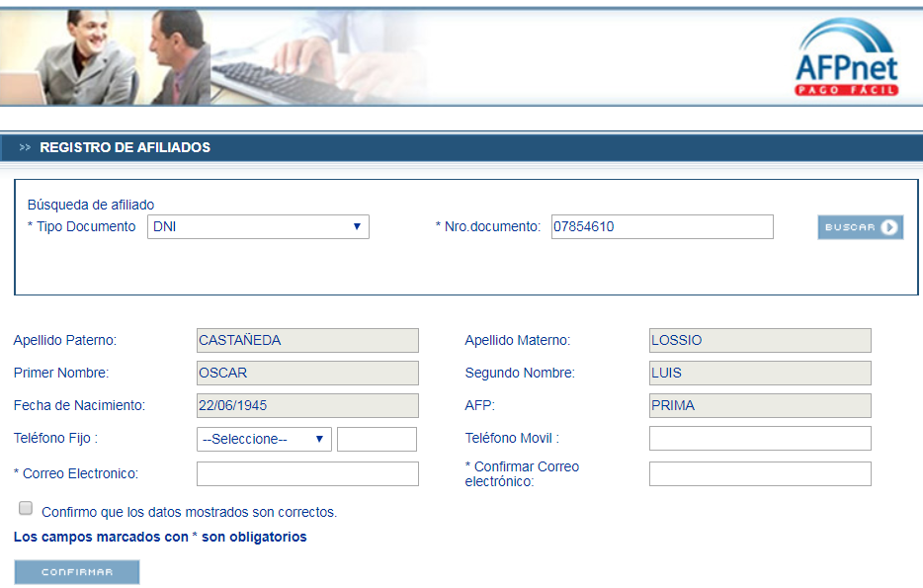Click the Correo Electronico input field
923x588 pixels.
tap(307, 473)
